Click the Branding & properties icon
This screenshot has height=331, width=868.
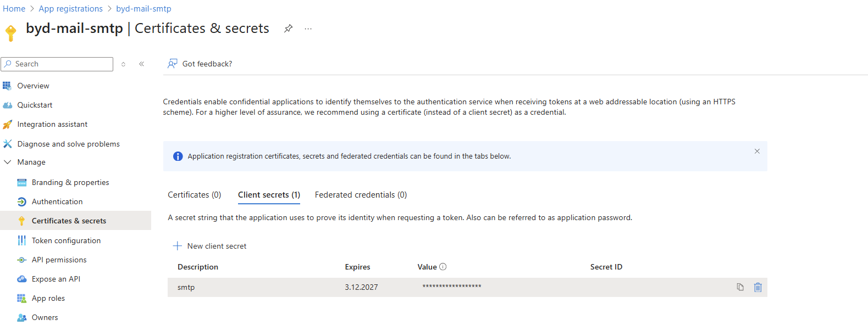[x=22, y=182]
